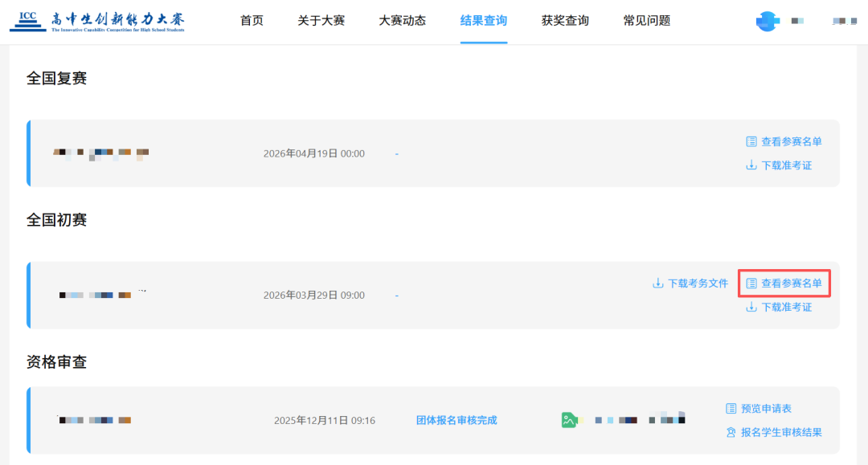Click download icon next to 下载考务文件
Screen dimensions: 868x465
[x=657, y=283]
